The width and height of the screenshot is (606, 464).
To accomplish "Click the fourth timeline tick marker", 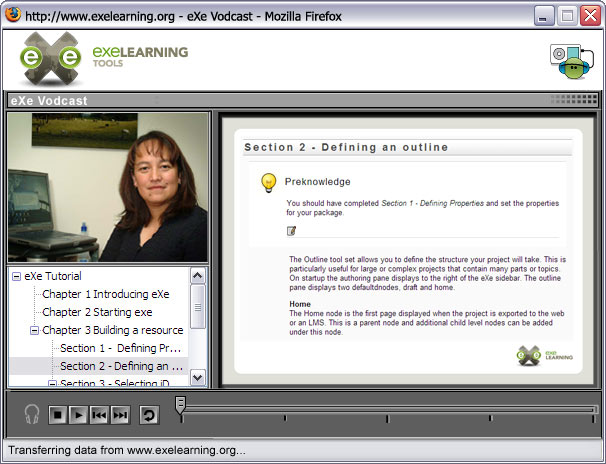I will [490, 418].
